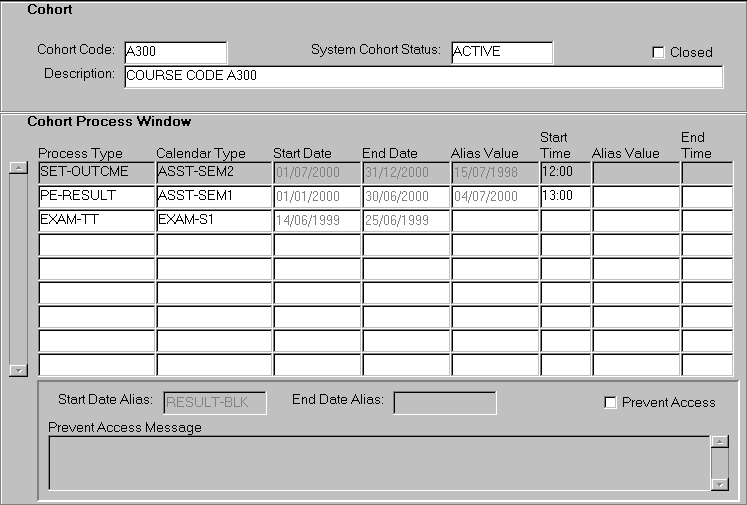
Task: Select the PE-RESULT process type cell
Action: (x=96, y=196)
